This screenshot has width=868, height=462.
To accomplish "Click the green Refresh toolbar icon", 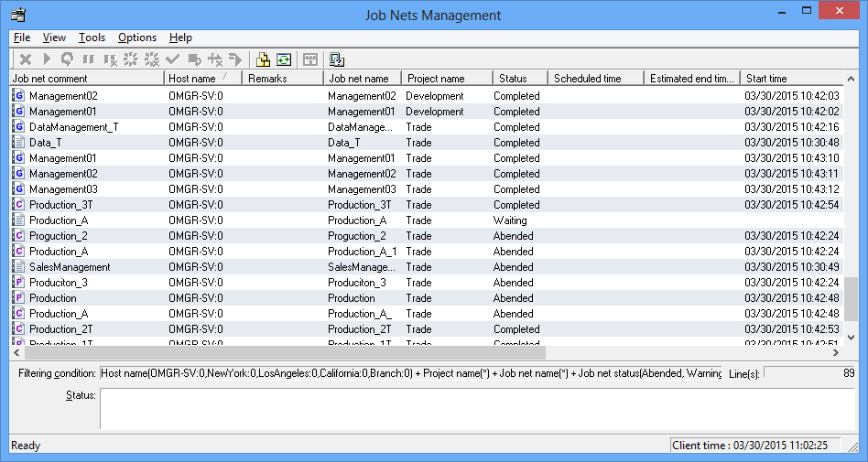I will point(284,59).
